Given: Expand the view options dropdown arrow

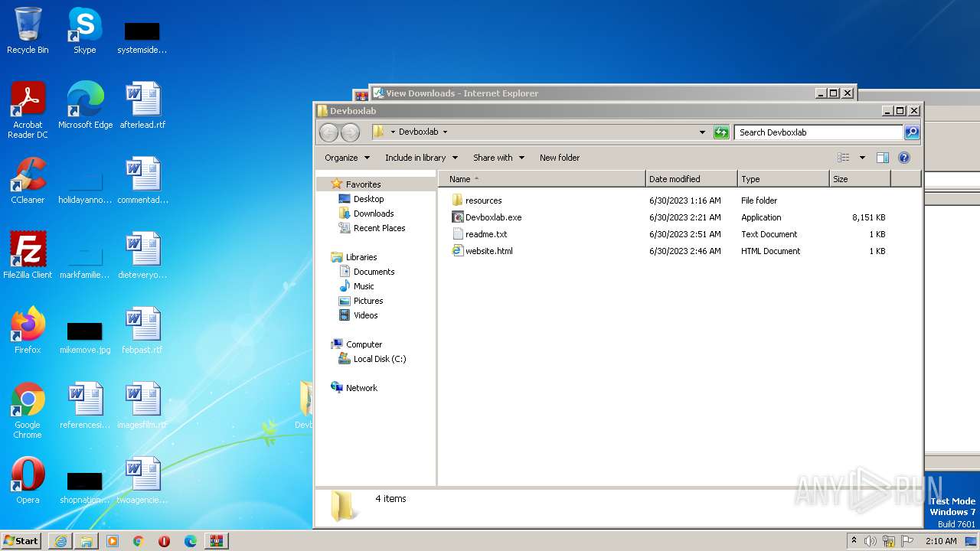Looking at the screenshot, I should coord(862,158).
